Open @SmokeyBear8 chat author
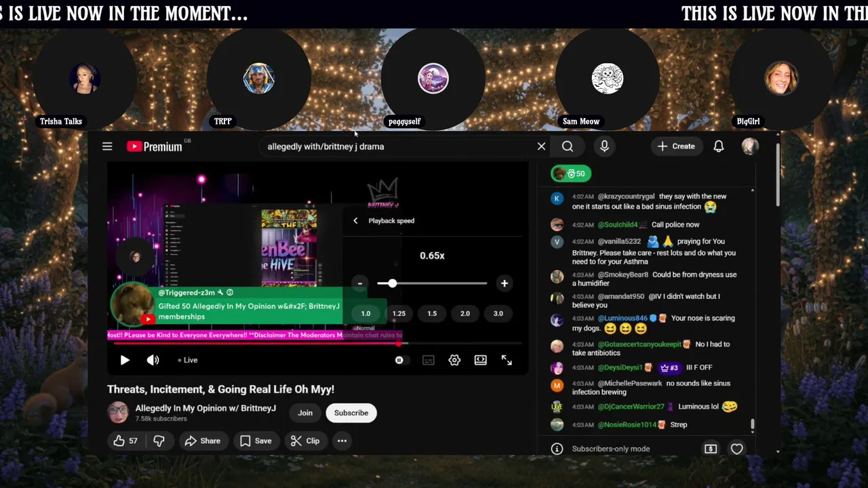 click(623, 274)
